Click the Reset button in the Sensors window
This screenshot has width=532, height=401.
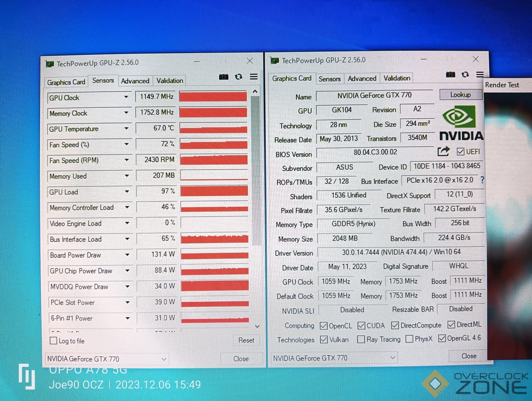(246, 340)
